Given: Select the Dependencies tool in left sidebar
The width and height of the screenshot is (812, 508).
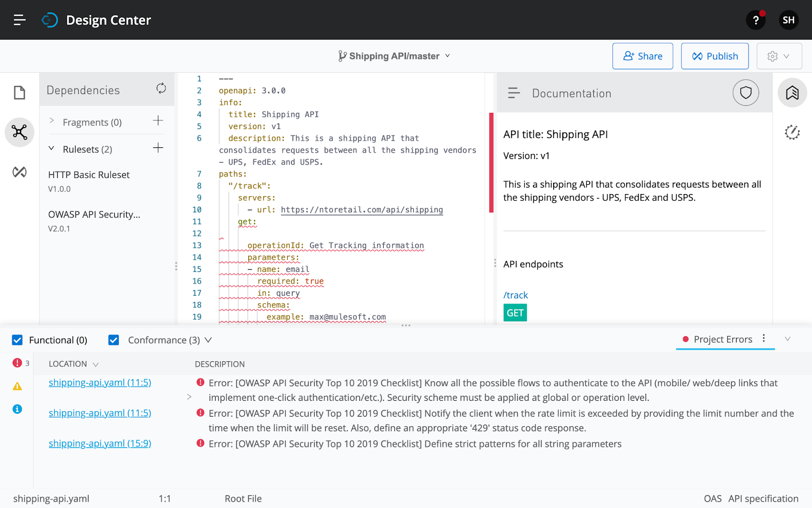Looking at the screenshot, I should 19,132.
